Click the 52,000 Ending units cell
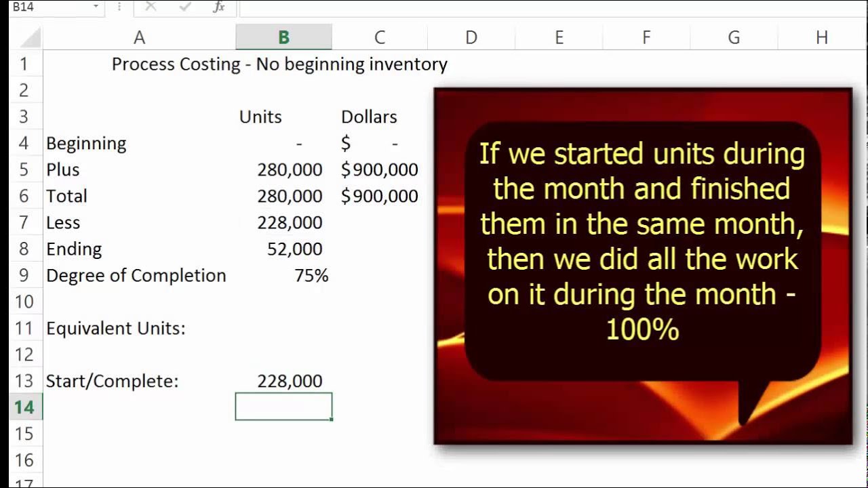The height and width of the screenshot is (488, 868). [283, 249]
